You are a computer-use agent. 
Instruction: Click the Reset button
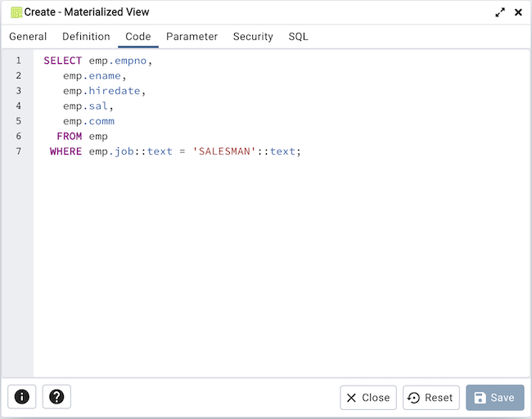click(431, 398)
